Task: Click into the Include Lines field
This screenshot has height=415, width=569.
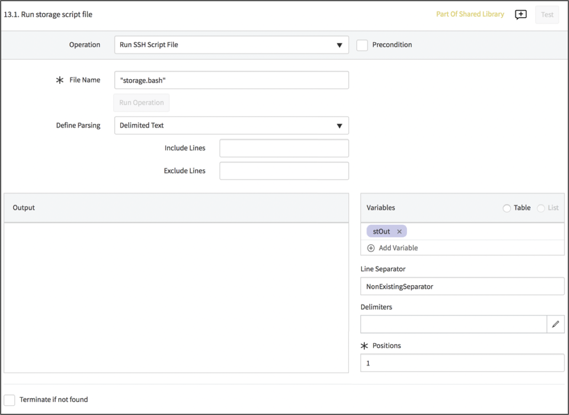Action: tap(284, 148)
